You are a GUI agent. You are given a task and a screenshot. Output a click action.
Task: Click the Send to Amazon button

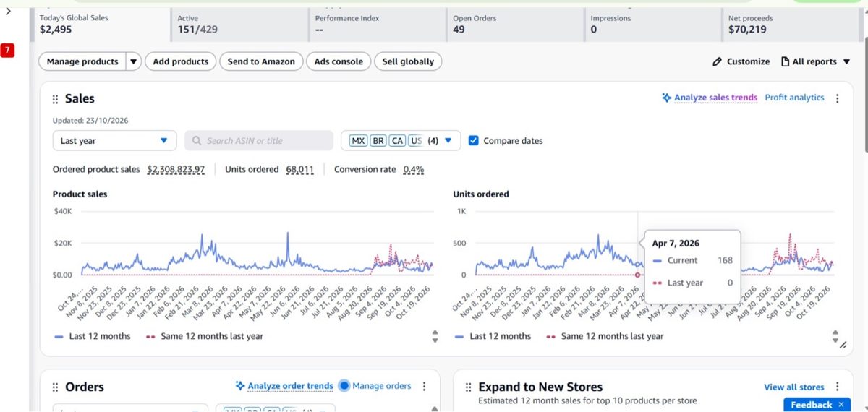261,62
